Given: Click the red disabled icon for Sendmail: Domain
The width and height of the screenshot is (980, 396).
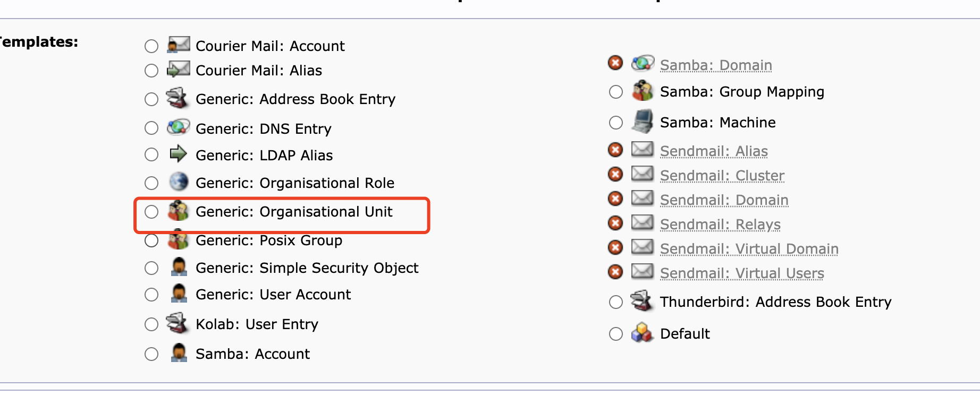Looking at the screenshot, I should click(x=615, y=199).
